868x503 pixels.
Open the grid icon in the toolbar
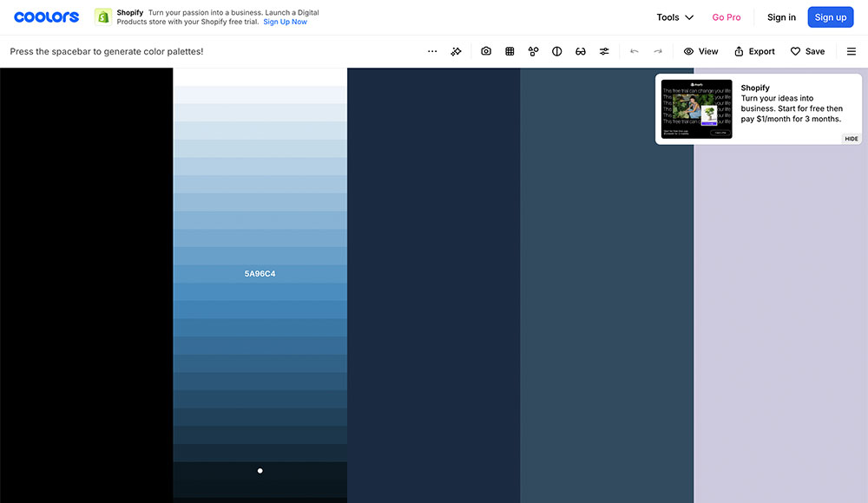click(x=510, y=51)
